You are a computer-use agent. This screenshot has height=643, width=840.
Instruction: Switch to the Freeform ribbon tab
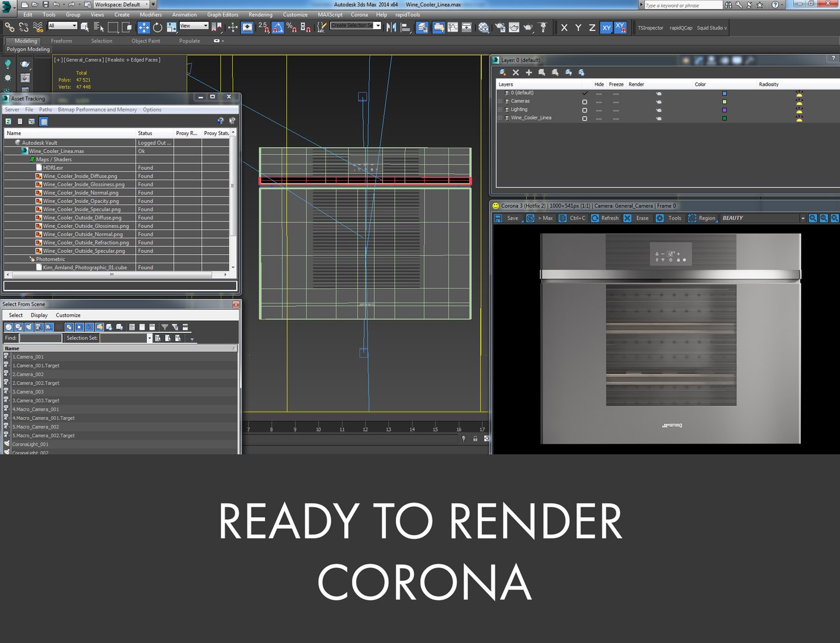61,41
